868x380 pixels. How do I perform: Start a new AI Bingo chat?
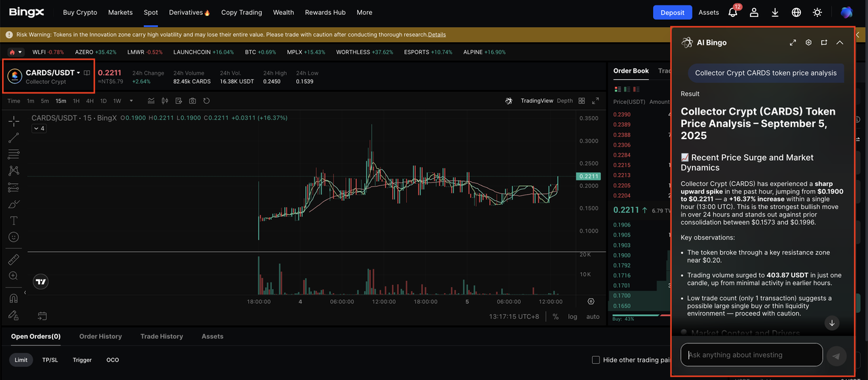coord(824,43)
